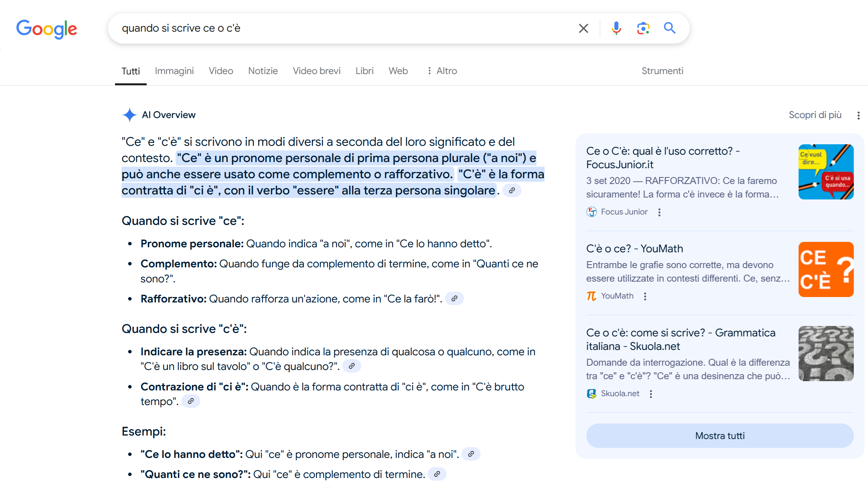Click the YouMath CE C'È thumbnail
The height and width of the screenshot is (488, 868).
[826, 269]
